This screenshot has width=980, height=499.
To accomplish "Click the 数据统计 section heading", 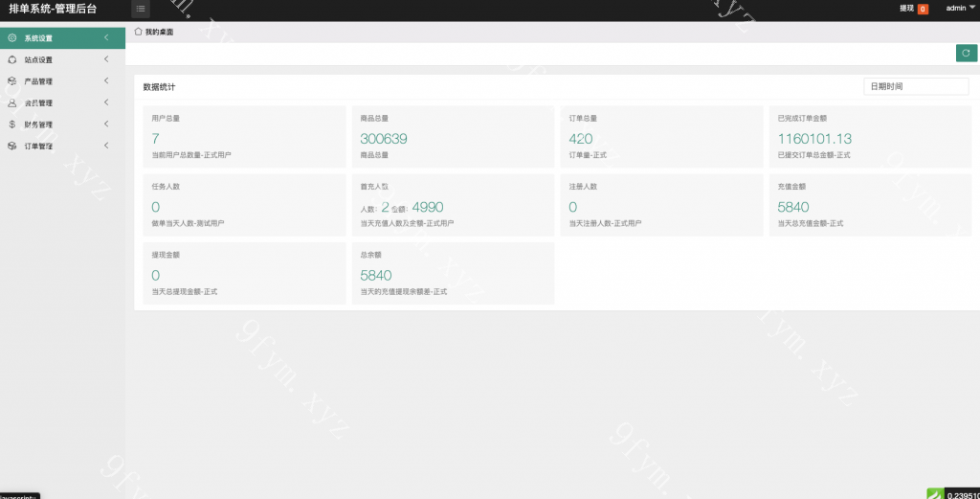I will pos(160,87).
